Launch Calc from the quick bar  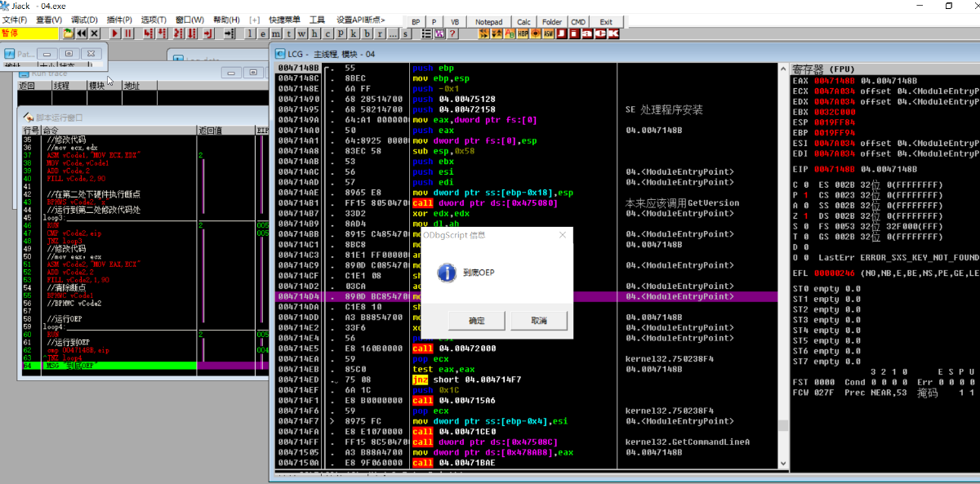point(524,22)
